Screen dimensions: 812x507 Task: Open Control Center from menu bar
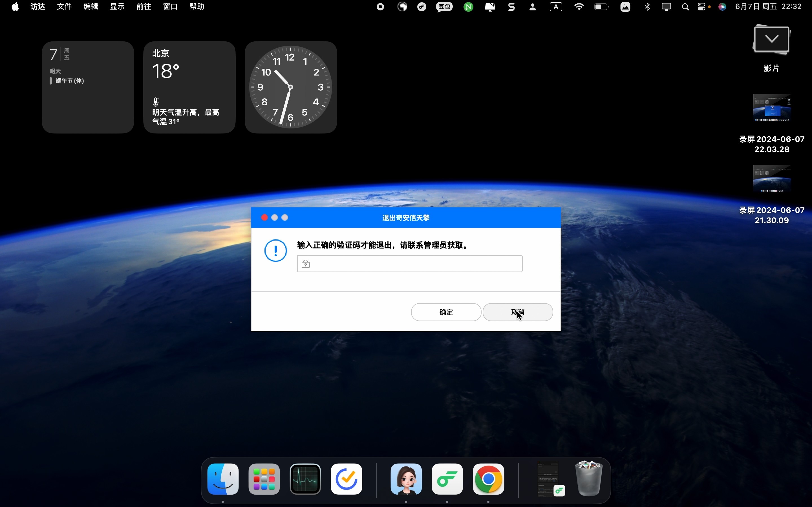click(701, 7)
